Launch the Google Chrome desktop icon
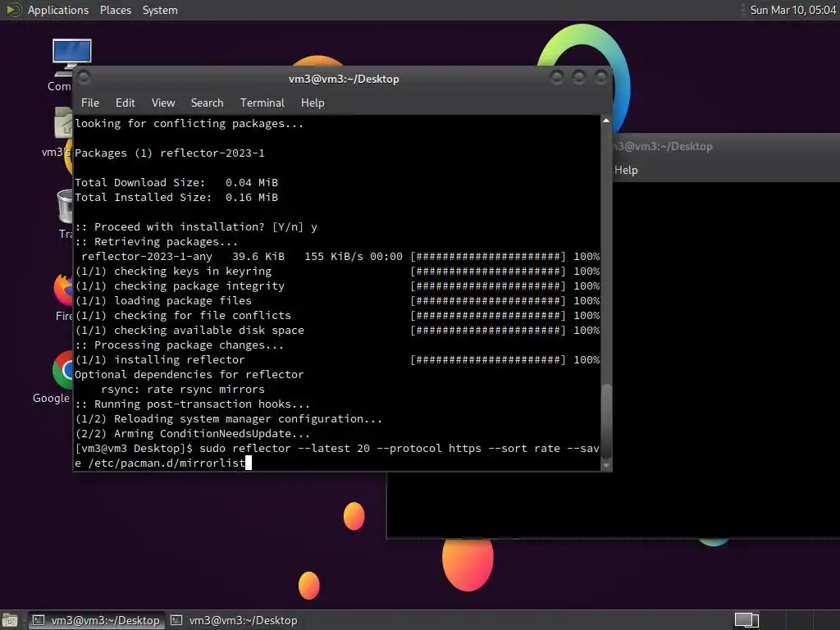Image resolution: width=840 pixels, height=630 pixels. tap(53, 377)
